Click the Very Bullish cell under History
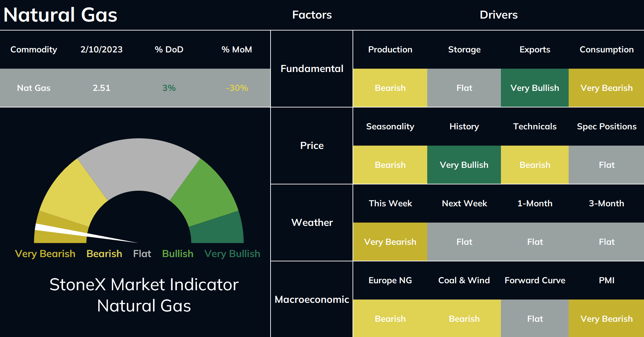 (x=464, y=165)
